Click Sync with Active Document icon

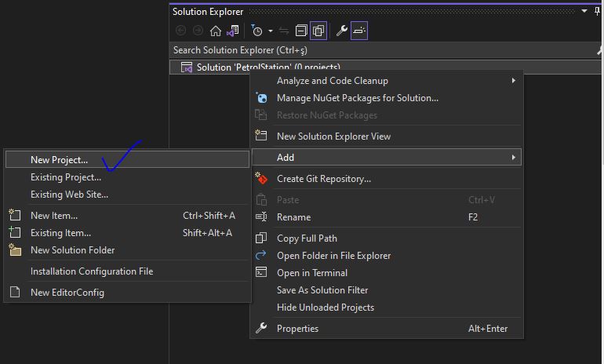tap(284, 31)
